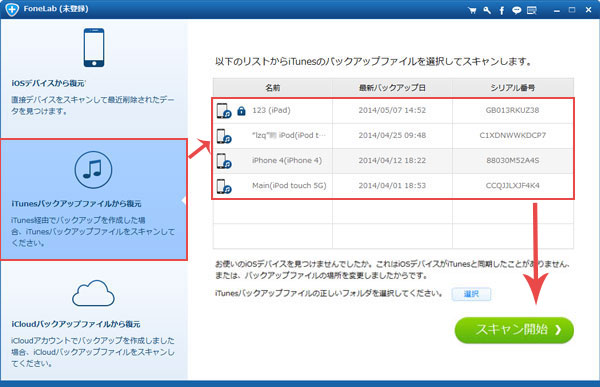
Task: Click the FoneLab logo in title bar
Action: click(x=12, y=9)
